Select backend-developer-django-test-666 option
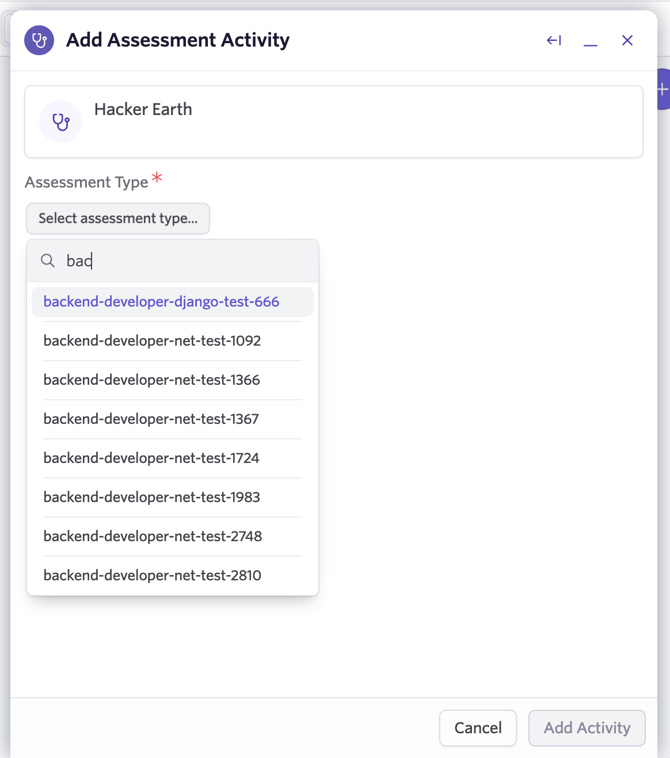The height and width of the screenshot is (758, 670). pos(161,301)
